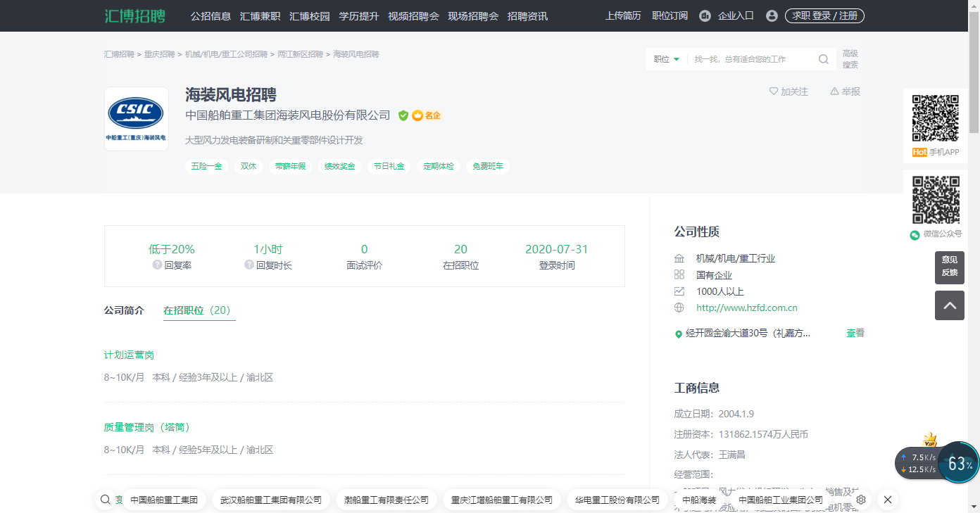Screen dimensions: 980x513
Task: Click the 定期体检 benefit tag
Action: click(x=439, y=167)
